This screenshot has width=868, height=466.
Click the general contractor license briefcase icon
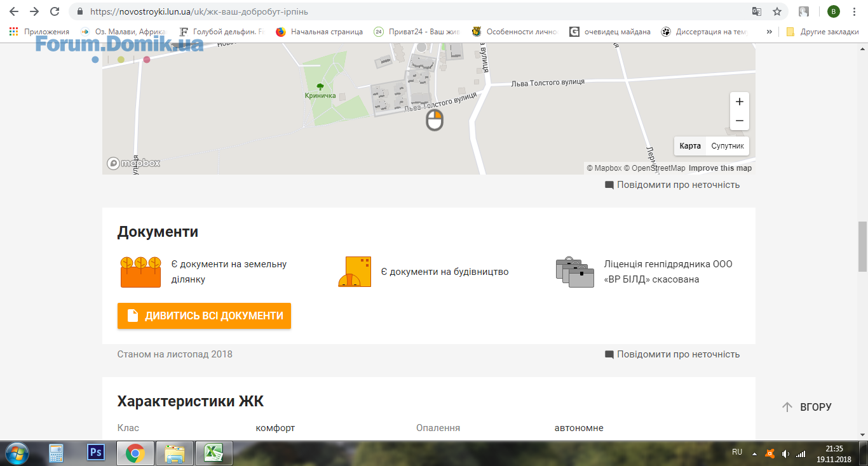click(x=574, y=272)
